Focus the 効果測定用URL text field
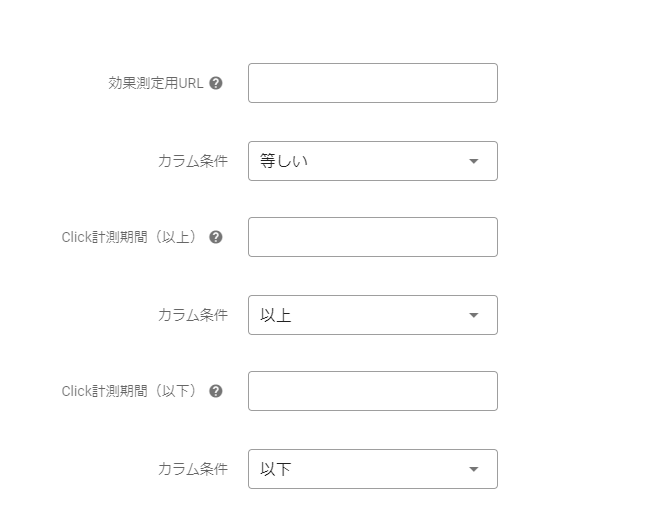Image resolution: width=659 pixels, height=516 pixels. 372,83
